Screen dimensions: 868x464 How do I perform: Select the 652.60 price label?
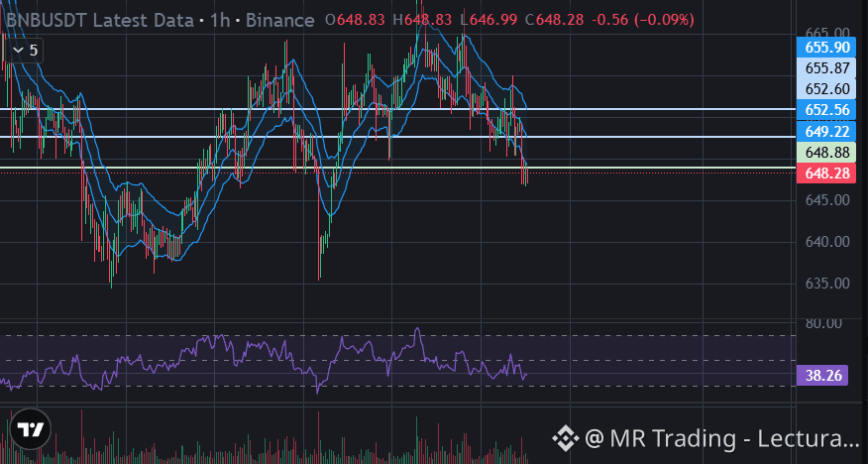point(826,89)
